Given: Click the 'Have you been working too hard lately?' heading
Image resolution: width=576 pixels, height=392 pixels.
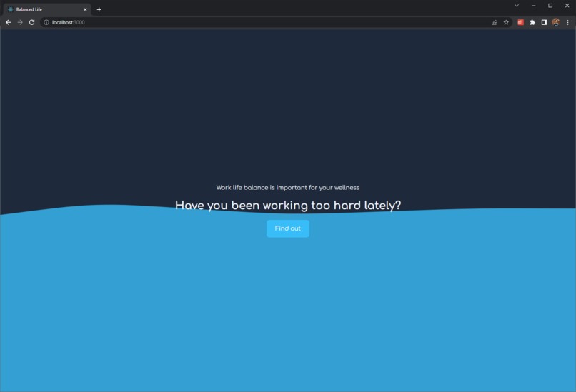Looking at the screenshot, I should click(x=288, y=206).
